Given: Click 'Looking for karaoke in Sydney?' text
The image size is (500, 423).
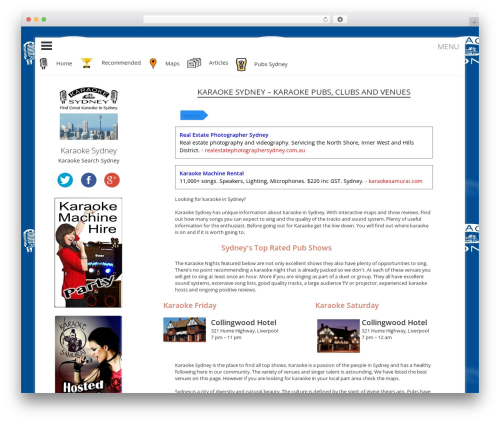Looking at the screenshot, I should coord(210,199).
